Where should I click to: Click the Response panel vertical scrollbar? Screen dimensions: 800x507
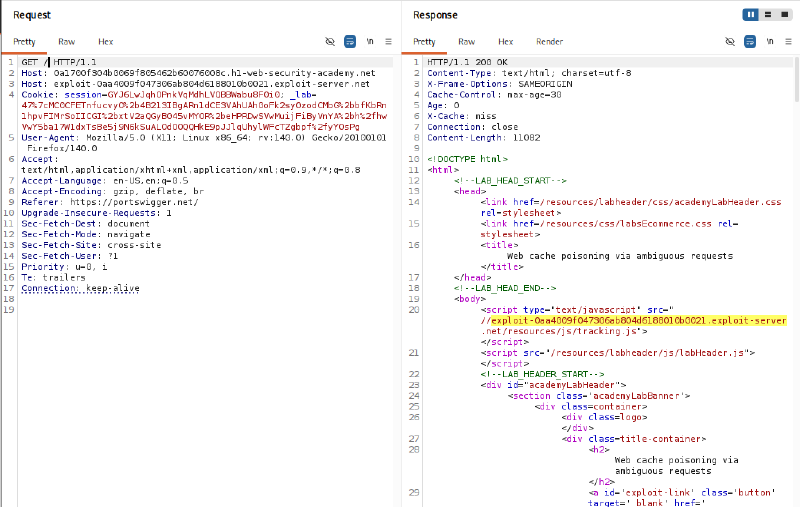(x=797, y=79)
